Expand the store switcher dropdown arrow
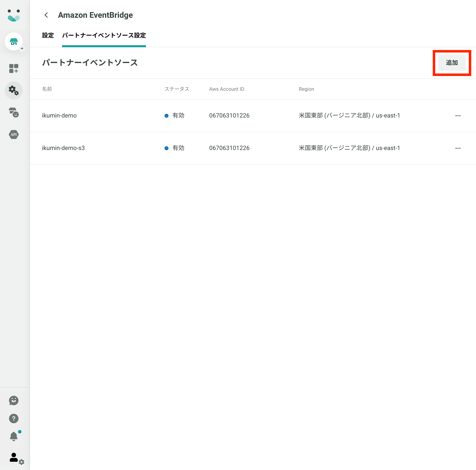Screen dimensions: 476x470 (x=22, y=48)
